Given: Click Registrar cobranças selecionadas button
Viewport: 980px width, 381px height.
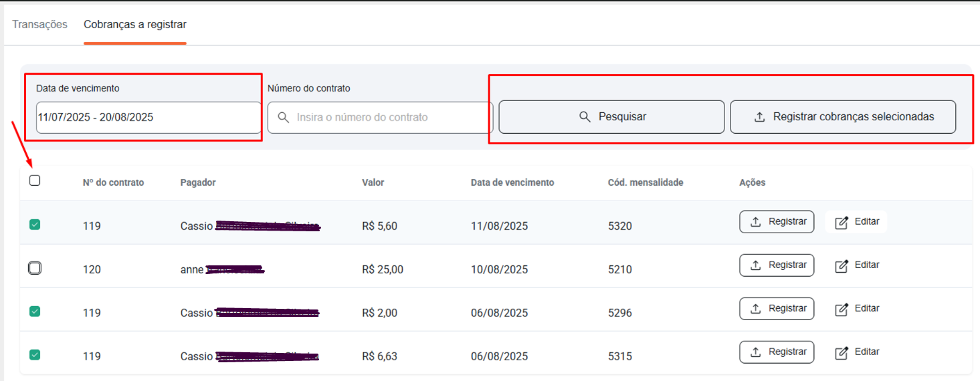Looking at the screenshot, I should 843,117.
